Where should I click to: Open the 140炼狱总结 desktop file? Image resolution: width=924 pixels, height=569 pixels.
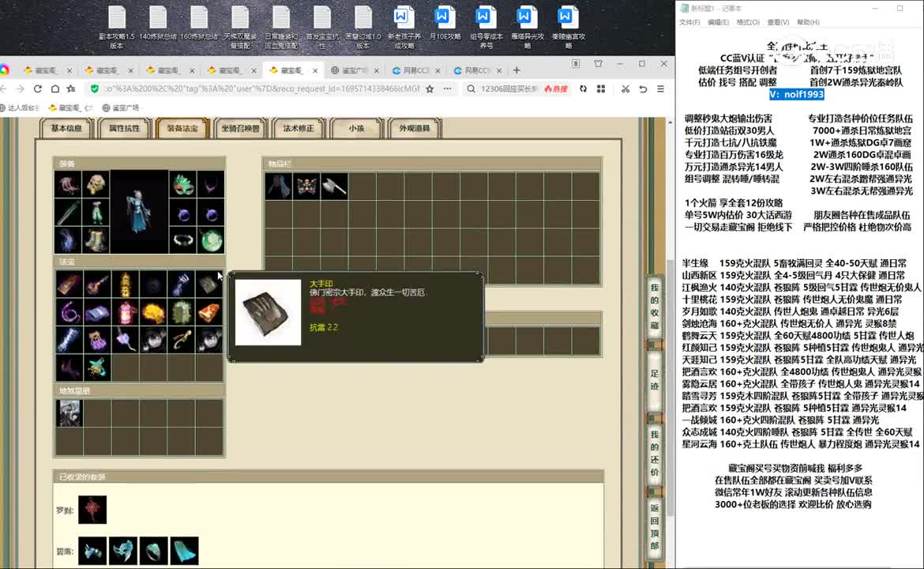pos(158,24)
